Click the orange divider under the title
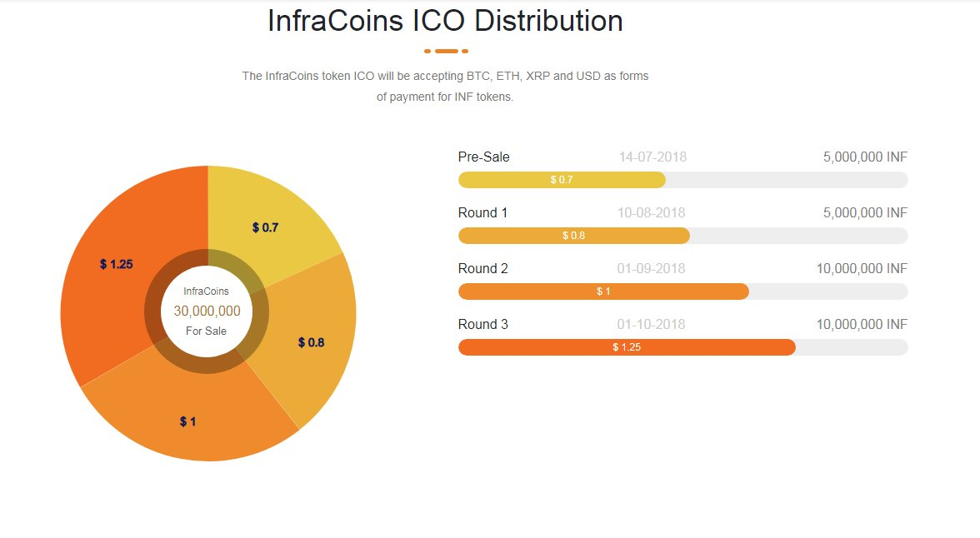Screen dimensions: 980x538 pos(446,51)
